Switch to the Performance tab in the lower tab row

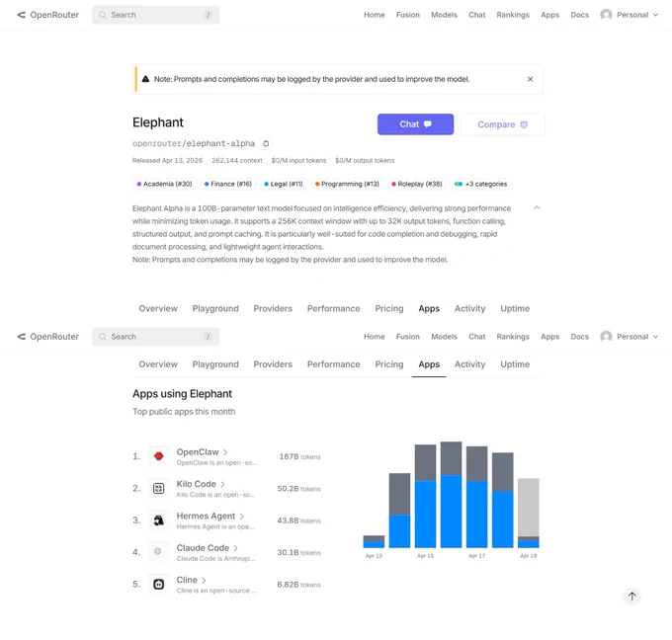pos(333,364)
